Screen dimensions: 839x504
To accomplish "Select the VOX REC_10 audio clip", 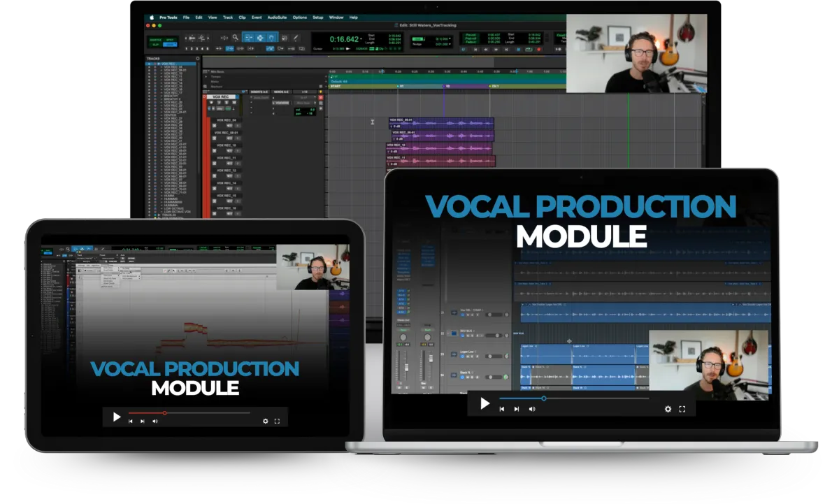I will click(439, 148).
